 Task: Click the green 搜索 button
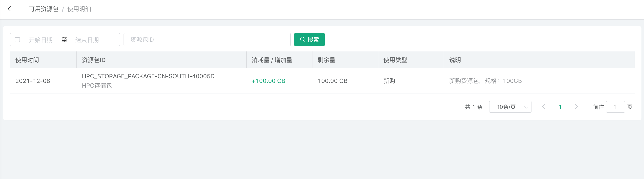tap(309, 40)
